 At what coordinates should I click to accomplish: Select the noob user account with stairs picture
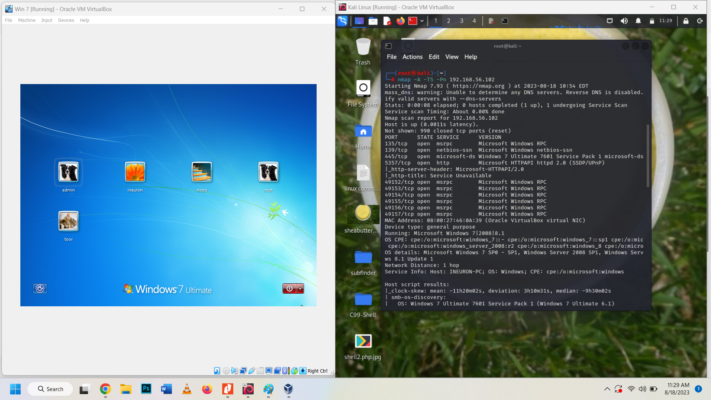tap(201, 172)
